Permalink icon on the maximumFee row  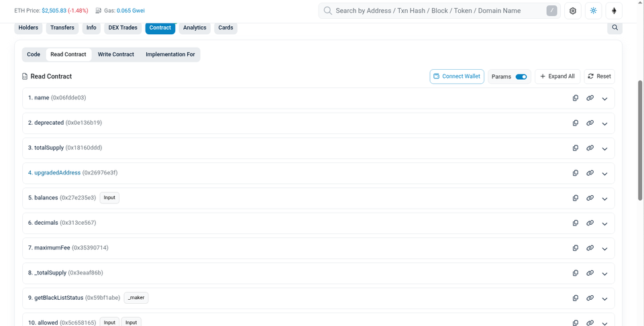(x=590, y=248)
